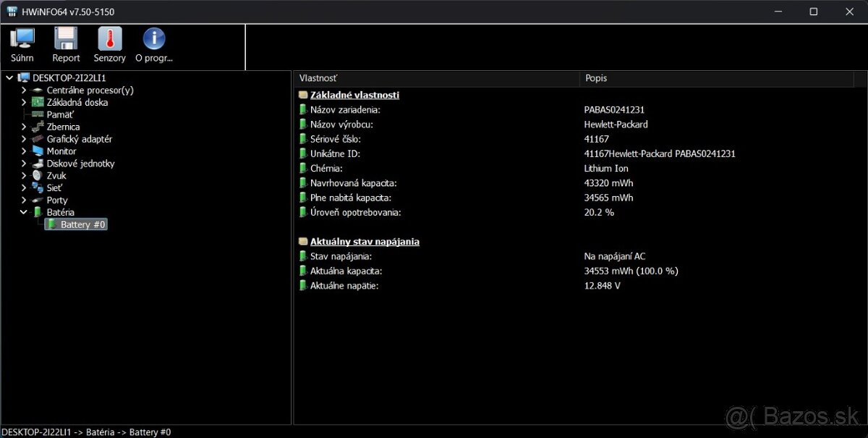Click the Aktuálne napätie property icon

pyautogui.click(x=303, y=285)
